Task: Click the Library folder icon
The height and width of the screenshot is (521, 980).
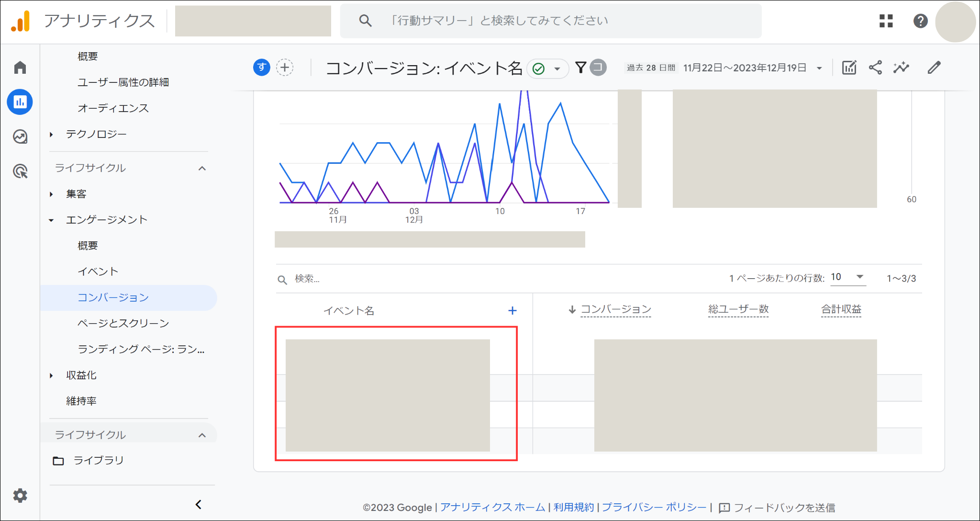Action: point(58,461)
